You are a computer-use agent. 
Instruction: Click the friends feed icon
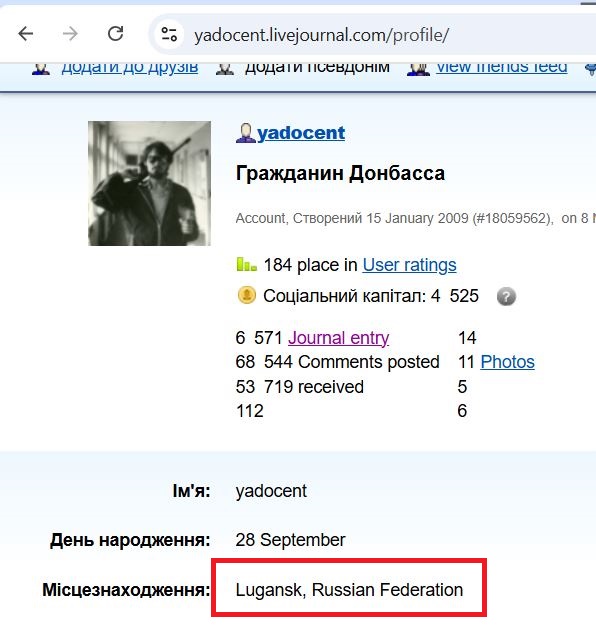click(x=418, y=68)
